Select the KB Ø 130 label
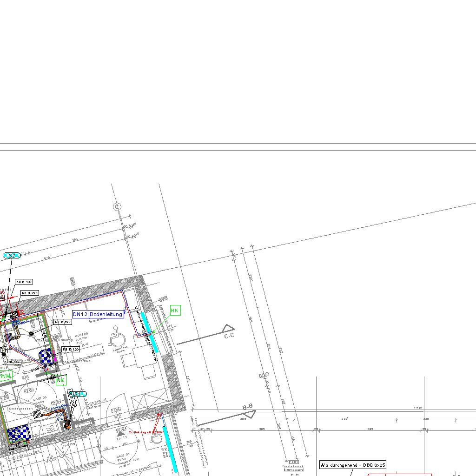The width and height of the screenshot is (476, 476). (24, 282)
